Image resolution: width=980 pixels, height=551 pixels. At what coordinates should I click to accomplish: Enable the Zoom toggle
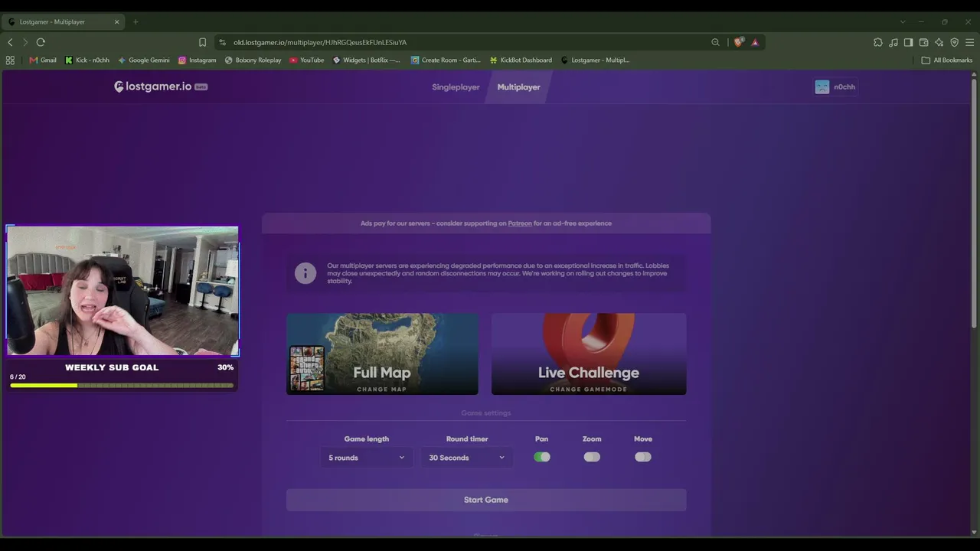coord(592,457)
